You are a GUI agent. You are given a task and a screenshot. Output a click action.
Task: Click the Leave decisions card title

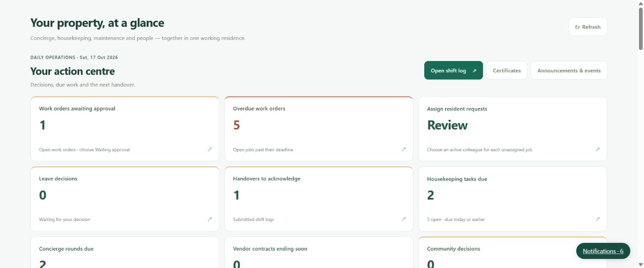[x=58, y=179]
